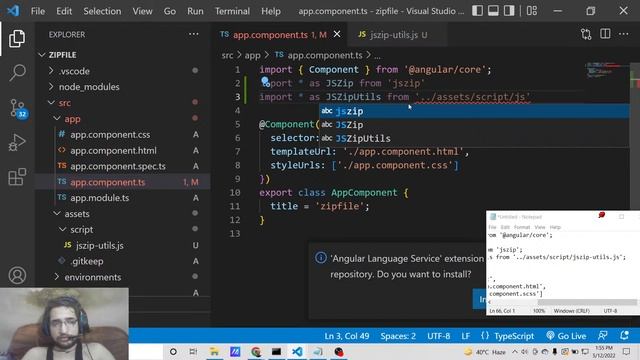Open File Explorer on the taskbar
Viewport: 640px width, 360px height.
point(214,351)
